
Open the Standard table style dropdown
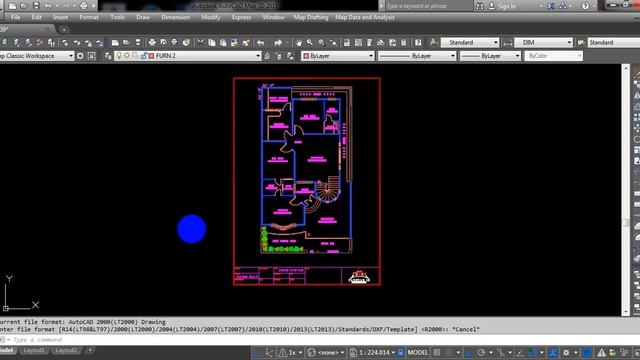(x=614, y=42)
